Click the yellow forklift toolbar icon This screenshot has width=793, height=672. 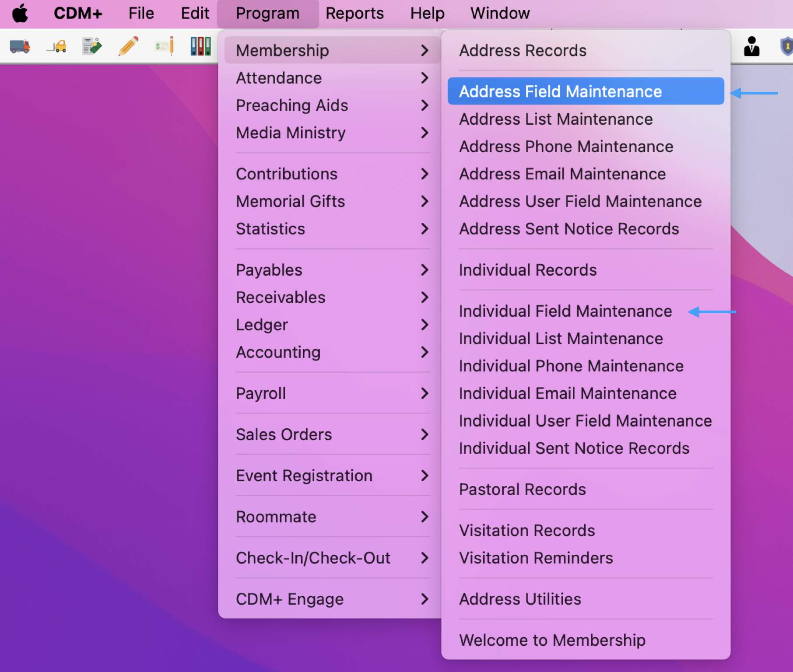click(x=57, y=46)
